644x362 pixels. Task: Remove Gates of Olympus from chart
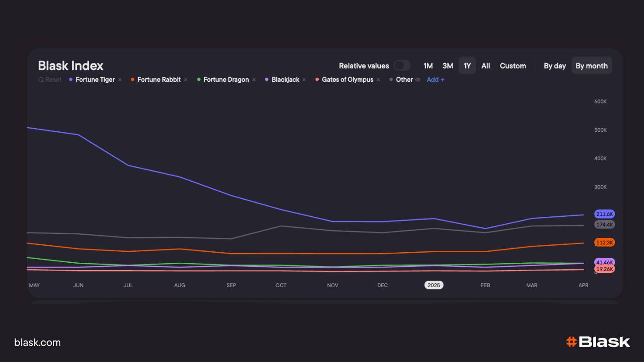click(378, 79)
